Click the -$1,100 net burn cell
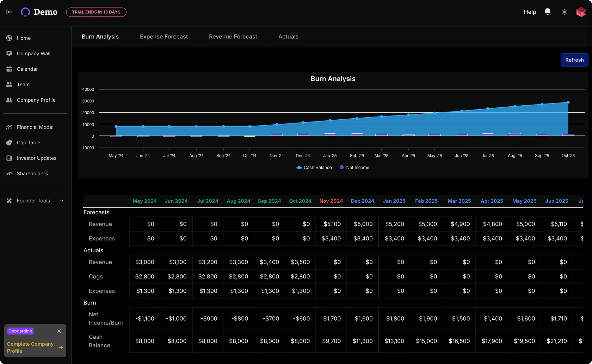The height and width of the screenshot is (364, 592). 144,319
